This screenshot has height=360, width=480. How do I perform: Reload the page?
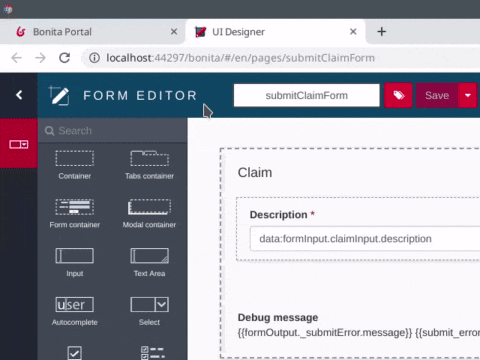click(x=65, y=58)
